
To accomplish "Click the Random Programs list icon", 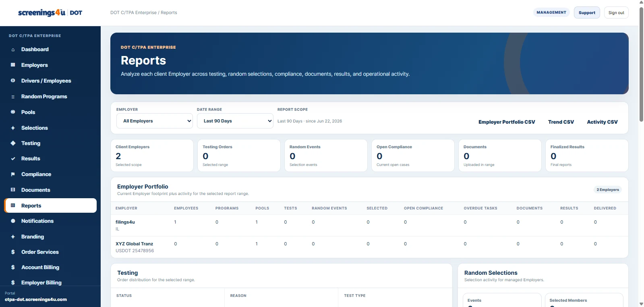I will (x=13, y=97).
